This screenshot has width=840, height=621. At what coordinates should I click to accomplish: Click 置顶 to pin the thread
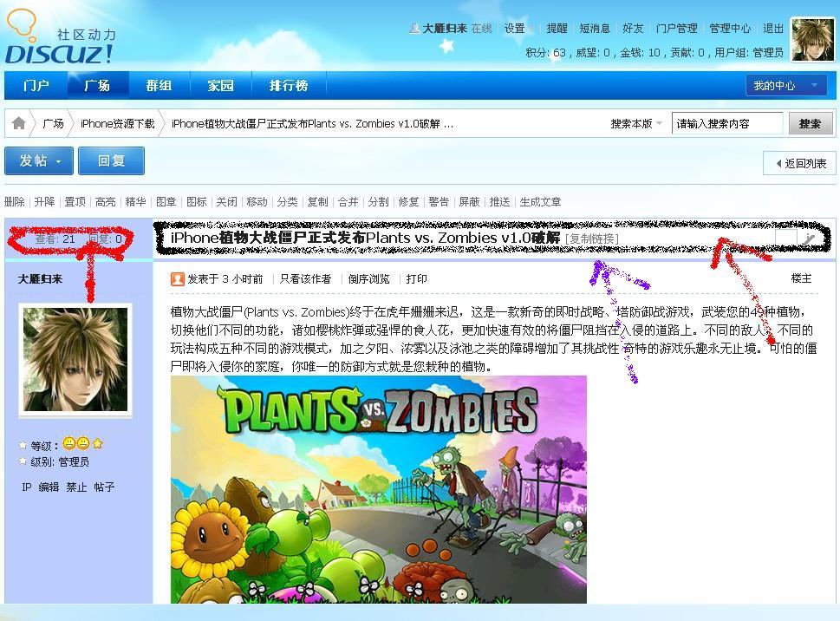[75, 201]
